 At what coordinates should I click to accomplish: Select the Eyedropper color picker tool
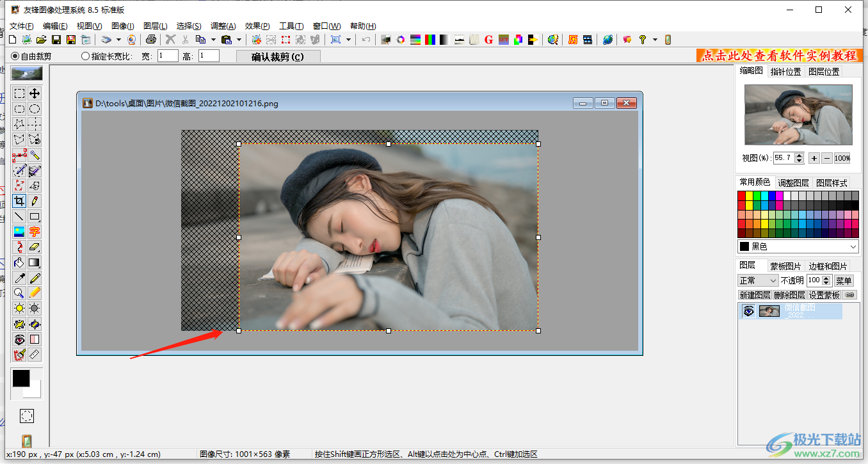[20, 278]
